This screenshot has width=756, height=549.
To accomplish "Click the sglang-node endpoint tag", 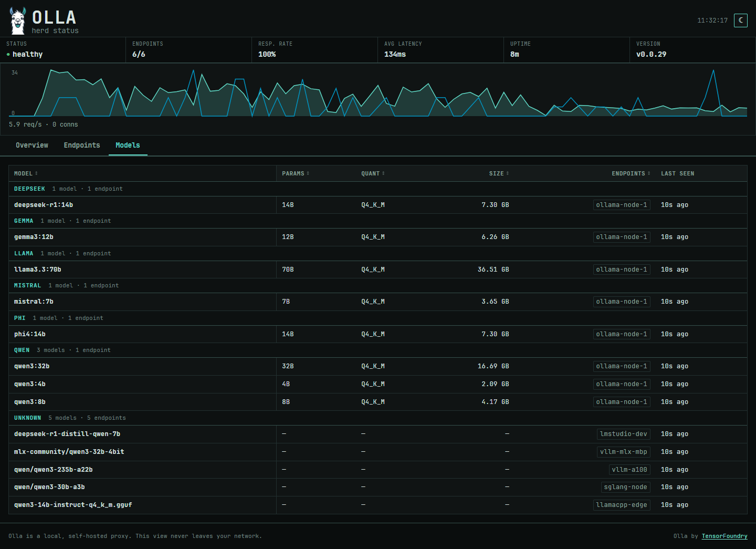I will click(626, 487).
